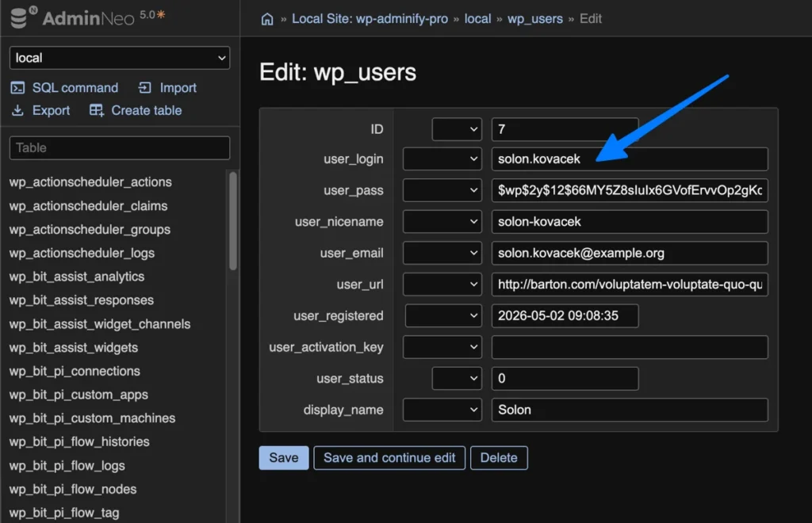Open table wp_bit_pi_flow_logs

tap(67, 466)
